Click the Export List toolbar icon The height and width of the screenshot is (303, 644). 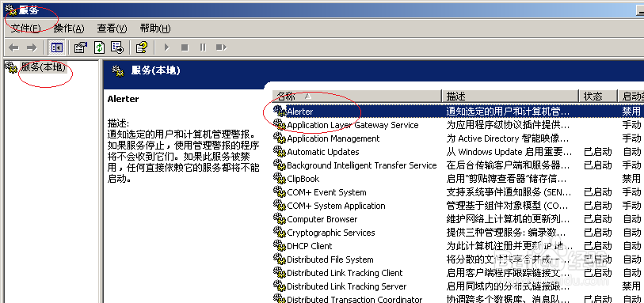[x=117, y=48]
